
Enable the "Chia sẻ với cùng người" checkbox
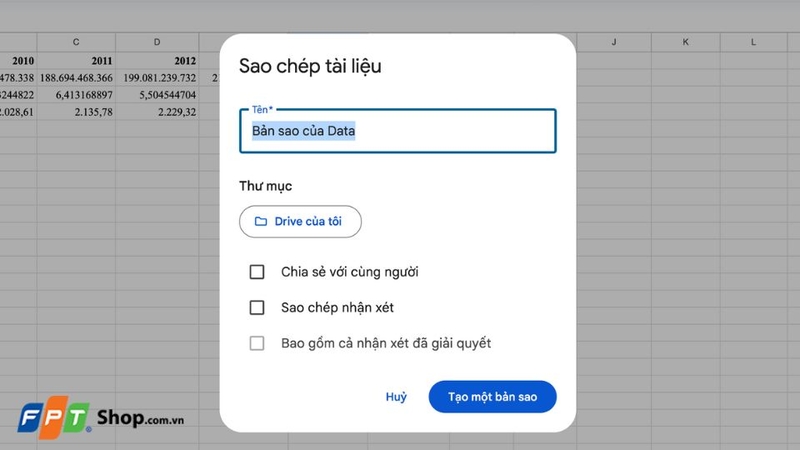coord(257,272)
